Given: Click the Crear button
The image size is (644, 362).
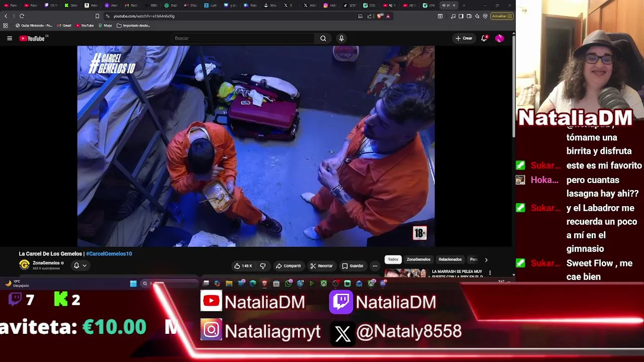Looking at the screenshot, I should click(x=464, y=38).
